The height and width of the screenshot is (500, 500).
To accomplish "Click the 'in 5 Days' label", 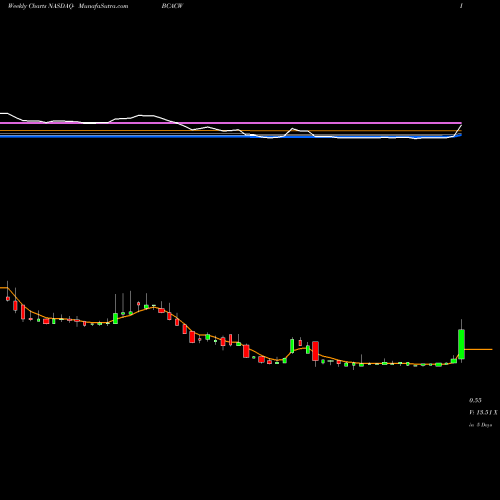I will pos(480,425).
